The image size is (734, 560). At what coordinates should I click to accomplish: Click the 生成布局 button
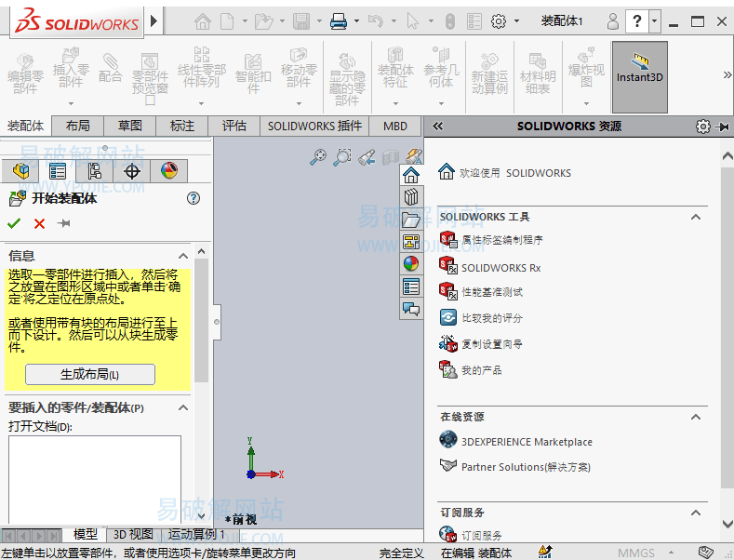[90, 375]
